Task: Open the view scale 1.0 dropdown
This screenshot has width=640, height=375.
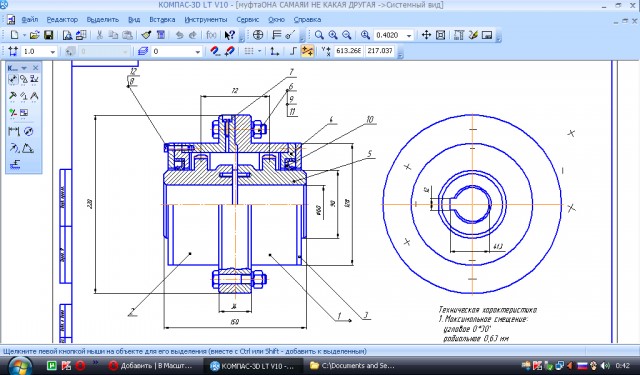Action: pyautogui.click(x=52, y=52)
